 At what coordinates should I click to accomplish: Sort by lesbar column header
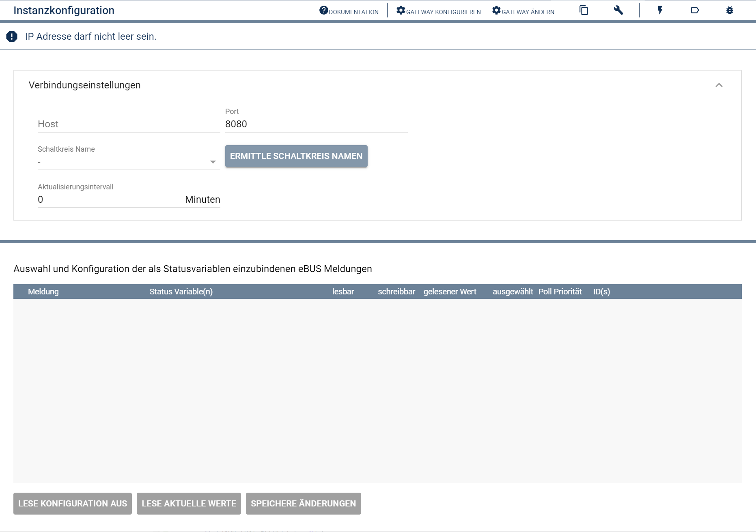[x=343, y=292]
